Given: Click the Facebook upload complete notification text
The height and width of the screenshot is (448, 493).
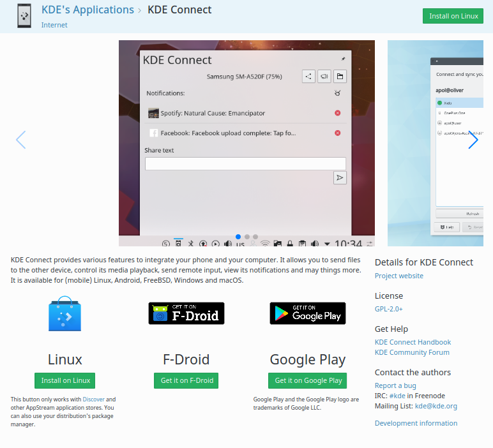Looking at the screenshot, I should coord(228,133).
